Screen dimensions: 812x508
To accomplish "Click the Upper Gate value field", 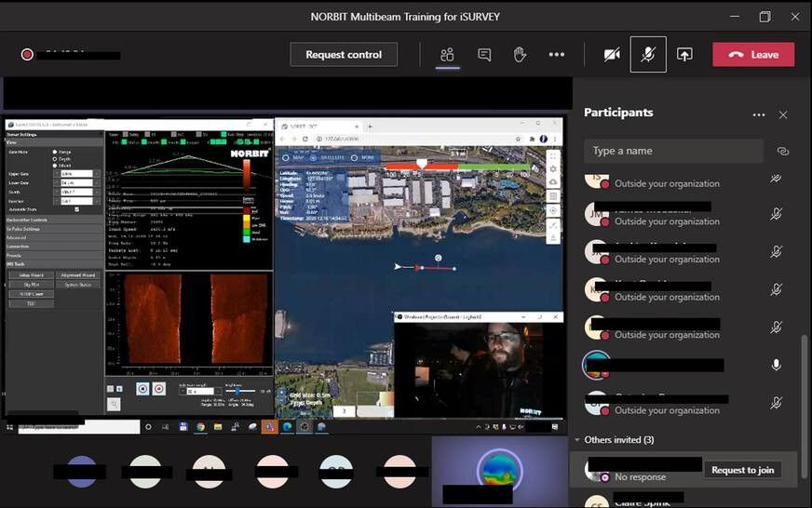I will (76, 174).
